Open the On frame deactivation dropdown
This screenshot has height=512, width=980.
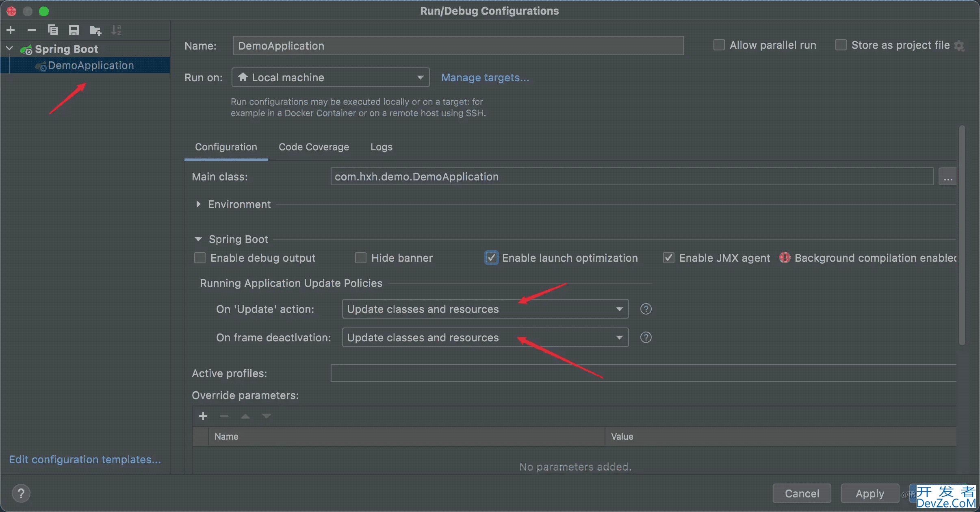[x=485, y=337]
